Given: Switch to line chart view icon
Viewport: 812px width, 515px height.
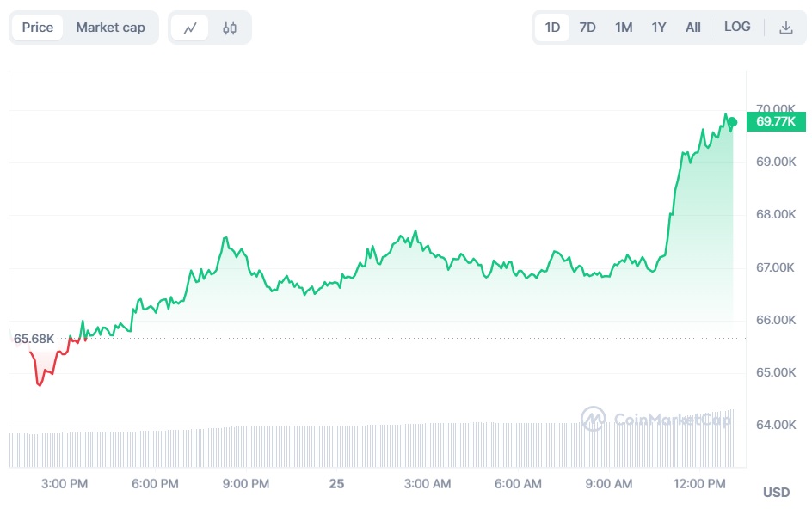Looking at the screenshot, I should click(190, 28).
